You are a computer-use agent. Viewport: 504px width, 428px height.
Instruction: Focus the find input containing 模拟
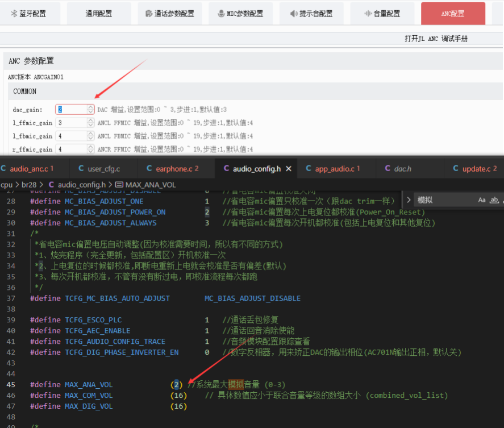445,200
